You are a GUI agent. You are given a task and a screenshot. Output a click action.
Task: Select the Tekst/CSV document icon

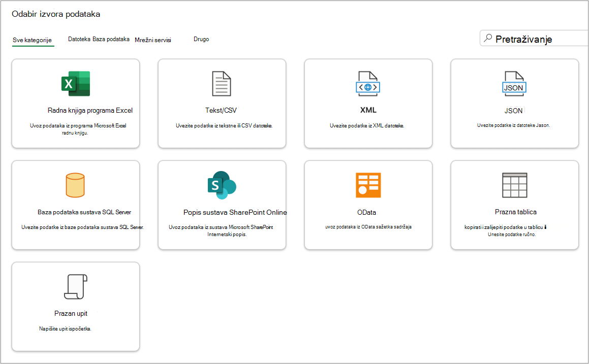(x=222, y=84)
